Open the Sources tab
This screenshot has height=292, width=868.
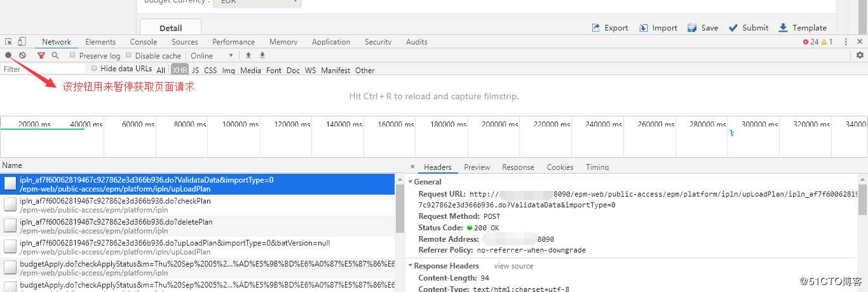tap(185, 42)
